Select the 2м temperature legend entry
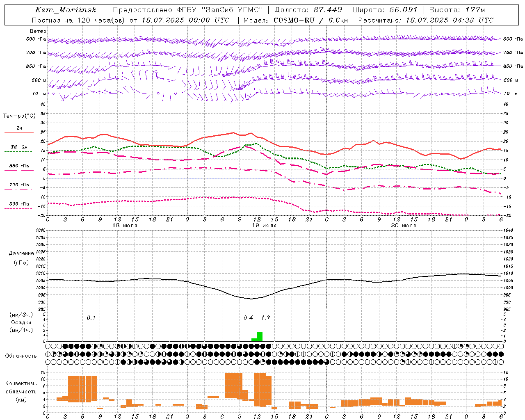 [19, 128]
